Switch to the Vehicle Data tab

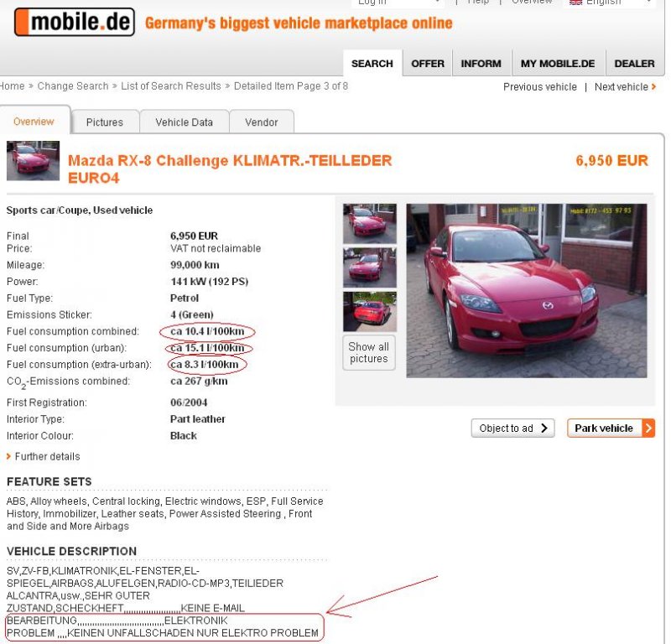pyautogui.click(x=184, y=122)
